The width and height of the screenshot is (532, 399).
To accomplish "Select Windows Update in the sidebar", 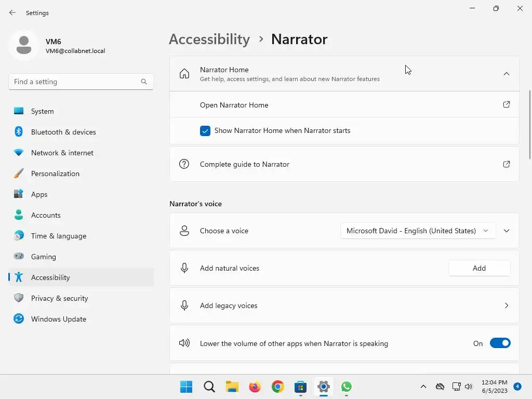I will tap(58, 319).
